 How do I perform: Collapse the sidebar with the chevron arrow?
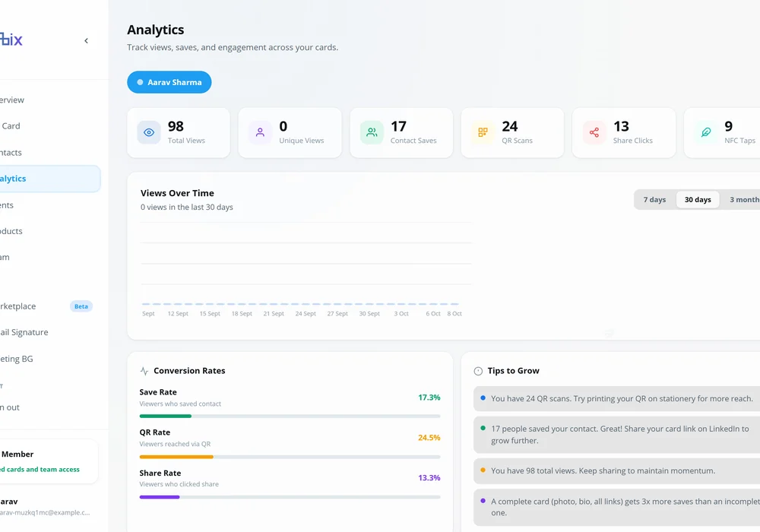(x=87, y=41)
